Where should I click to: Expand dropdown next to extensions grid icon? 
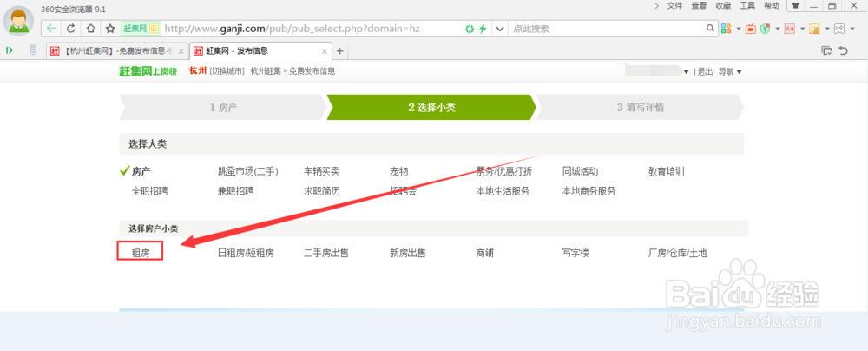tap(739, 29)
